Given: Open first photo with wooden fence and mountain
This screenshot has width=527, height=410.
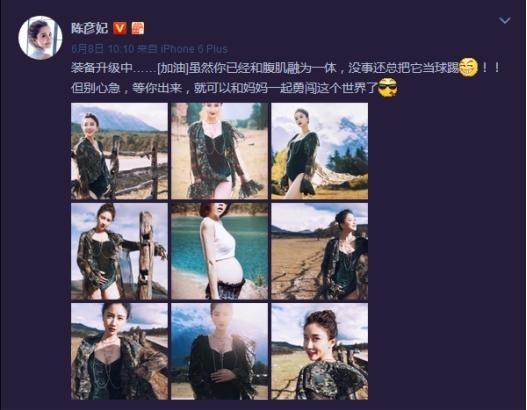Looking at the screenshot, I should click(119, 151).
